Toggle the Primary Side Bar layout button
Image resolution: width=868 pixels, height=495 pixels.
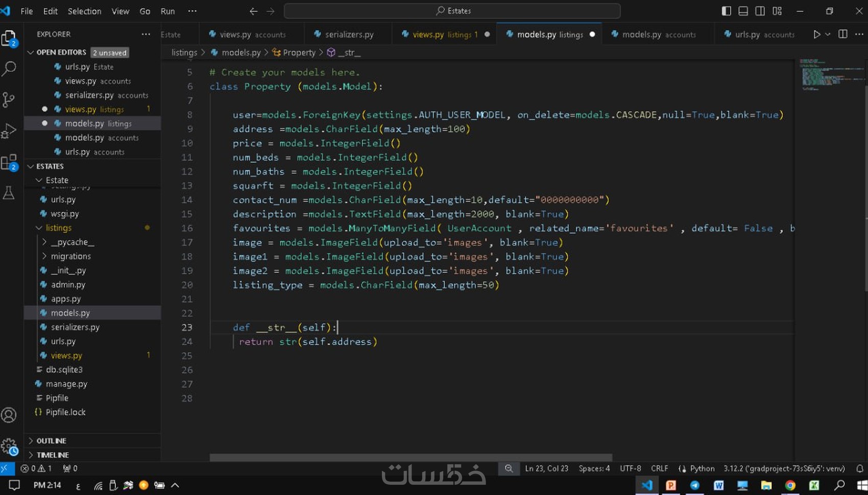pos(726,11)
